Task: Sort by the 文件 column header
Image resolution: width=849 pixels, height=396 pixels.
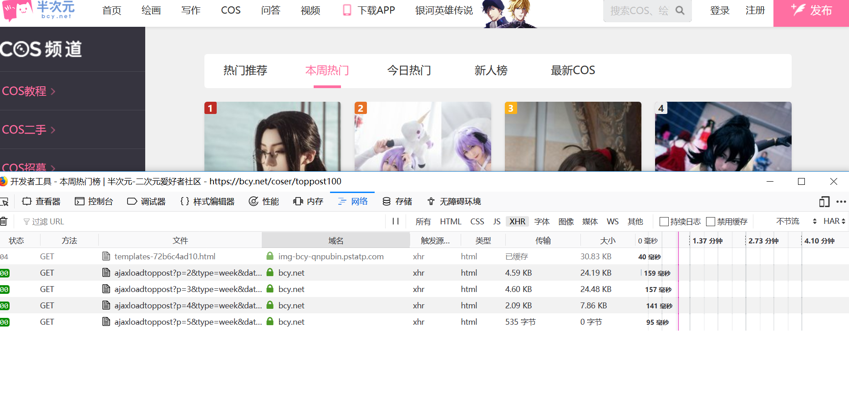Action: click(x=180, y=241)
